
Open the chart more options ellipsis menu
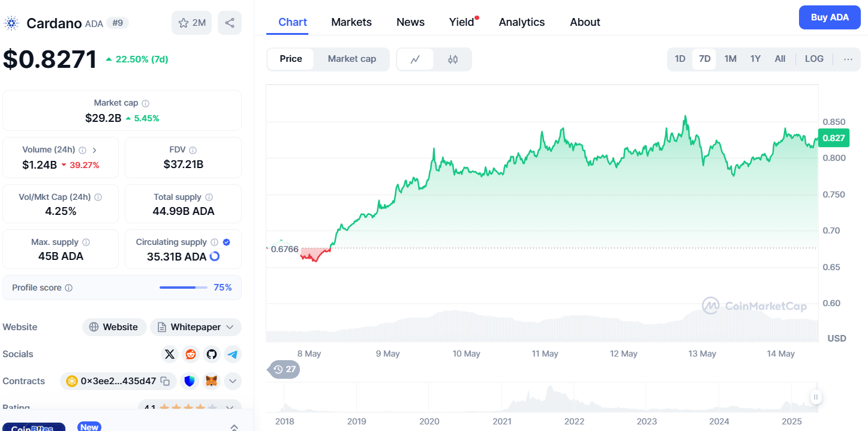pyautogui.click(x=848, y=59)
